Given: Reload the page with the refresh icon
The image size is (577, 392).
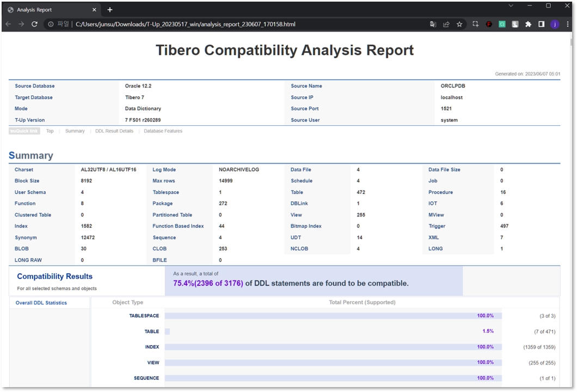Looking at the screenshot, I should click(34, 24).
